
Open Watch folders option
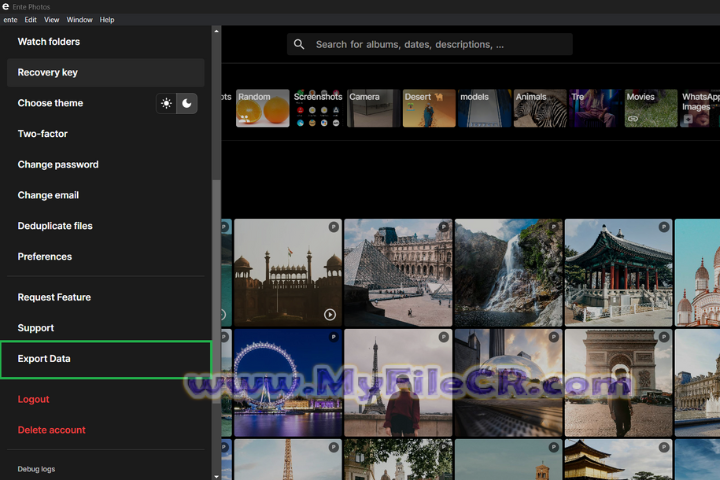coord(106,42)
